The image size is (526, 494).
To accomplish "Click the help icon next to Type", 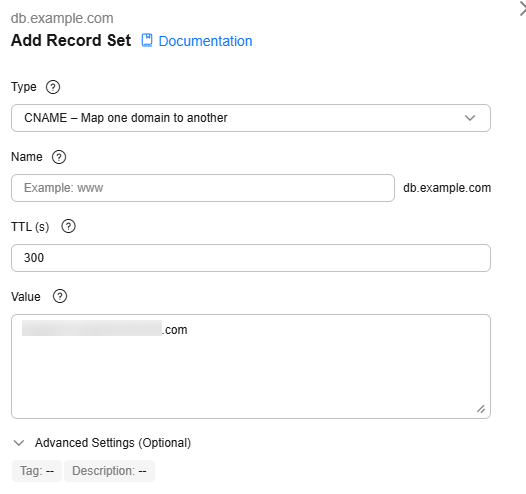I will (x=53, y=87).
